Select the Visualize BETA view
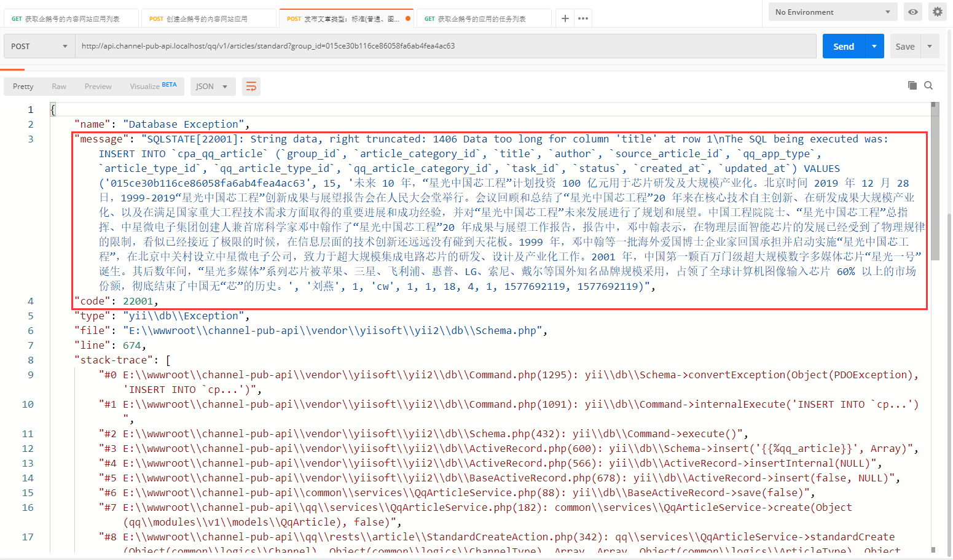The height and width of the screenshot is (560, 953). (x=153, y=86)
